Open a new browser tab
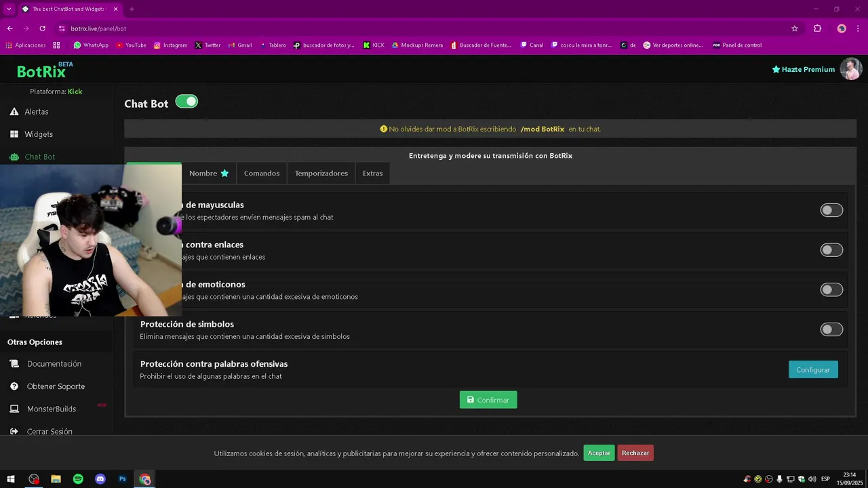868x488 pixels. 132,9
